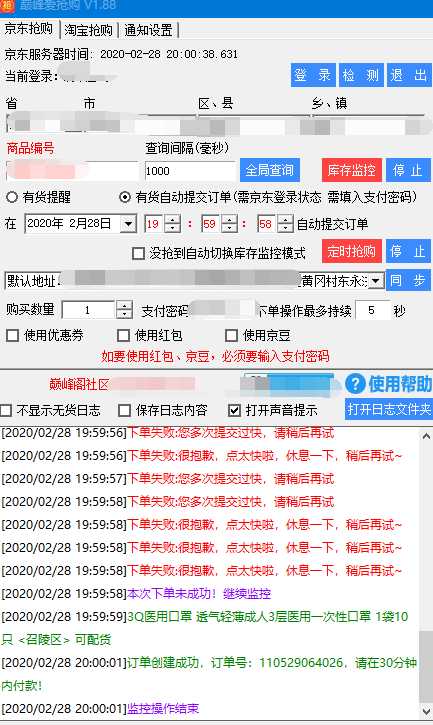
Task: Click the 3Q医用口罩 log entry
Action: [205, 628]
